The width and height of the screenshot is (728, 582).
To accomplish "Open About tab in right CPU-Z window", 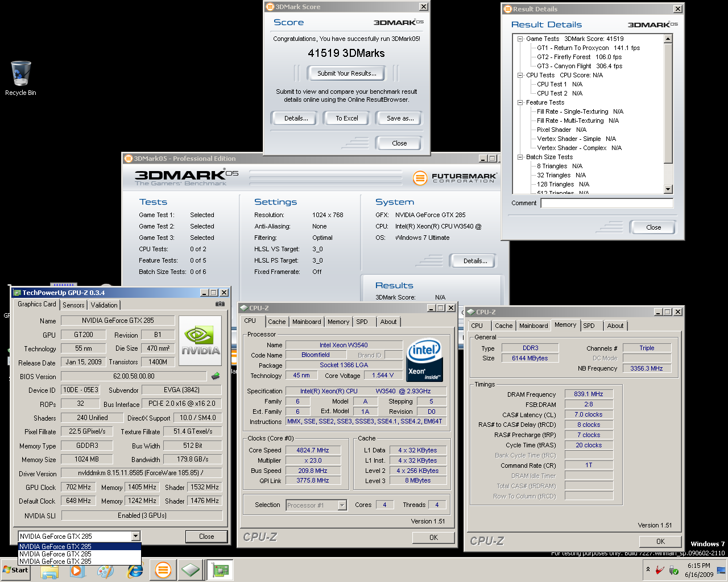I will (615, 326).
